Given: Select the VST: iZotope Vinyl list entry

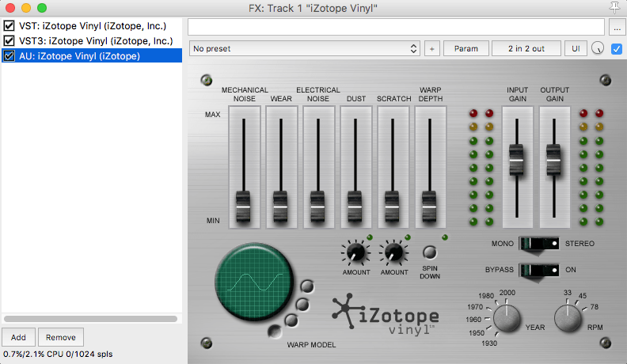Looking at the screenshot, I should 93,26.
